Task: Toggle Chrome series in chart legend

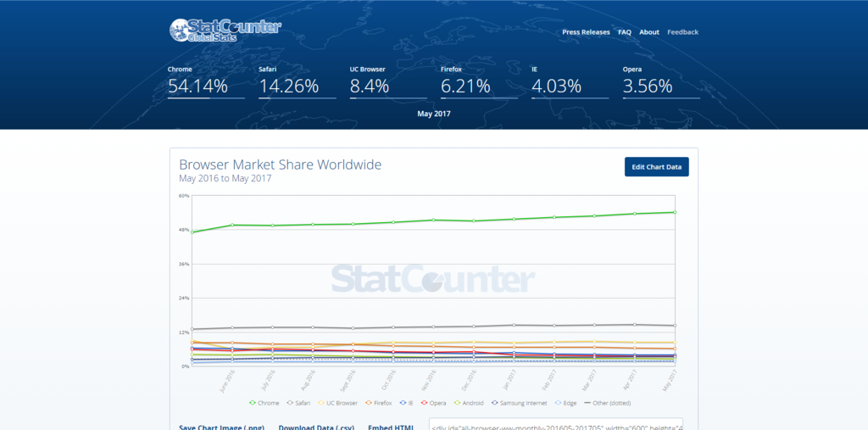Action: coord(264,403)
